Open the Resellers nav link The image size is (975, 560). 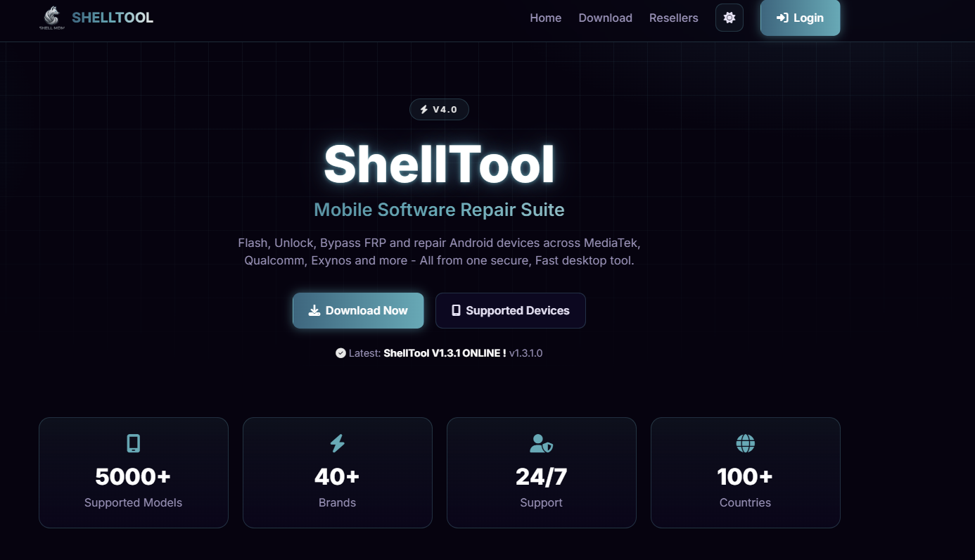click(673, 18)
